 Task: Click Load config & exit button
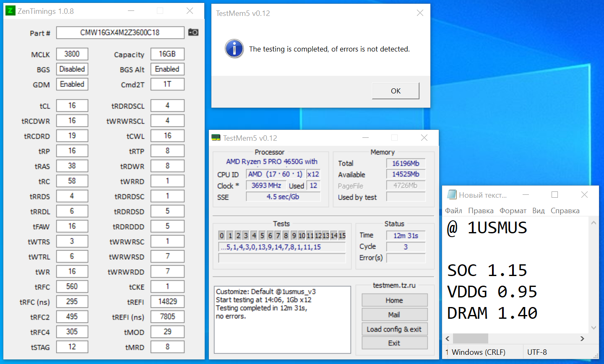coord(394,329)
